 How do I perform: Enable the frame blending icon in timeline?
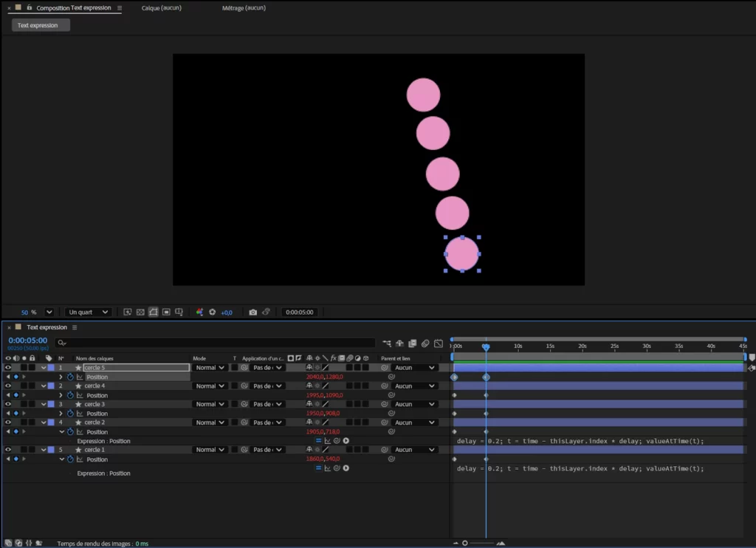(x=412, y=343)
